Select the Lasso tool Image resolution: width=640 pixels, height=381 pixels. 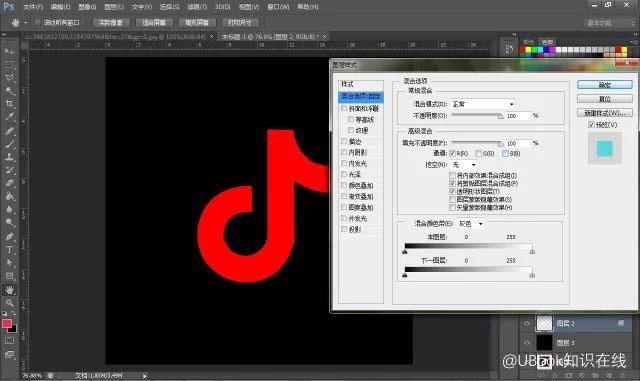pyautogui.click(x=9, y=78)
